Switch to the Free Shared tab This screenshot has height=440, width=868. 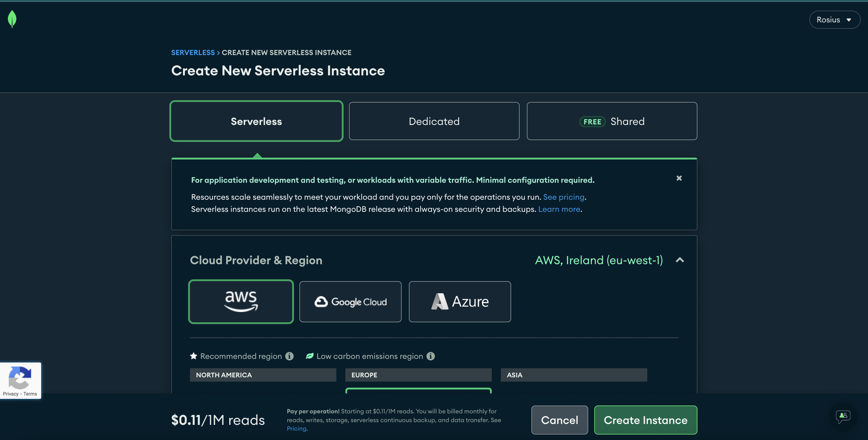612,121
